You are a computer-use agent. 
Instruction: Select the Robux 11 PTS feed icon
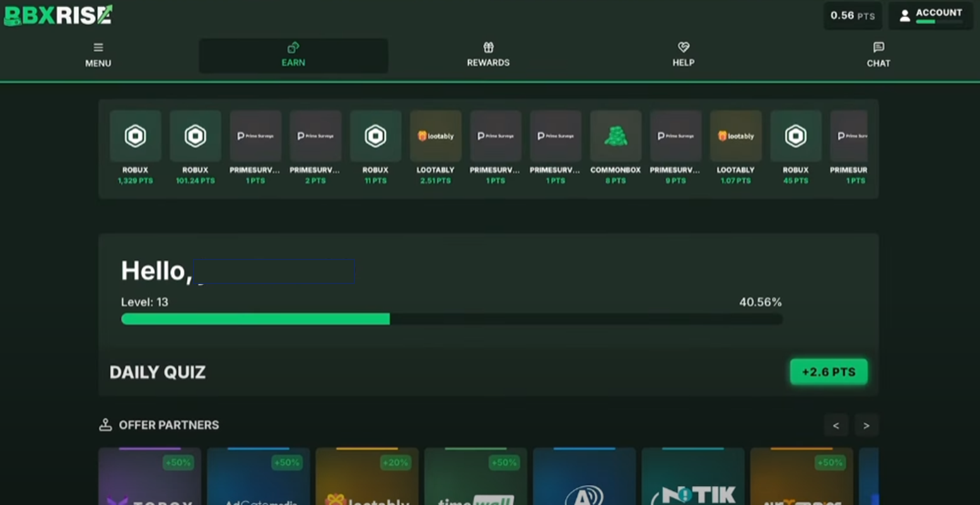(376, 136)
